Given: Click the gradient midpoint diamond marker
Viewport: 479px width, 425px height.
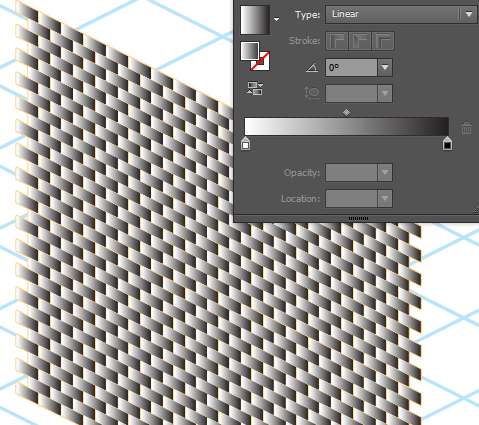Looking at the screenshot, I should (x=346, y=113).
